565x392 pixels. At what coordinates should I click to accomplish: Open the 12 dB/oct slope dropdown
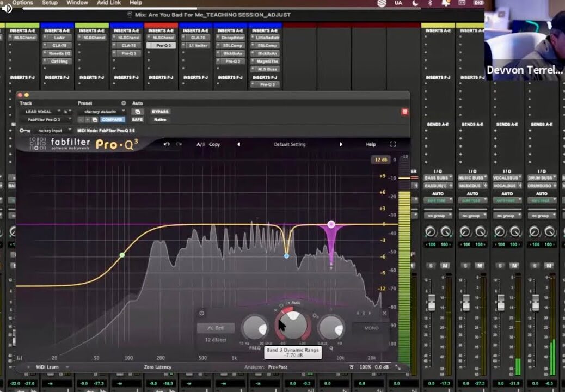(x=216, y=340)
